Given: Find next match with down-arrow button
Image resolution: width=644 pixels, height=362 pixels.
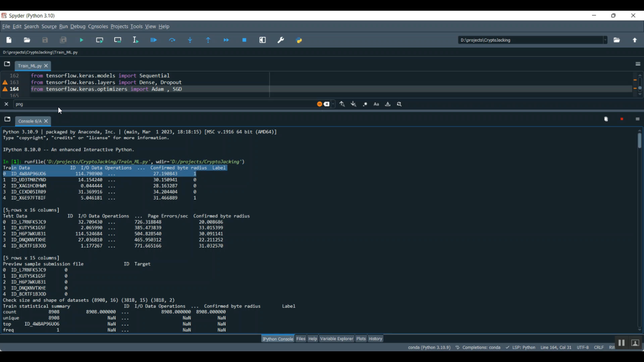Looking at the screenshot, I should pos(353,104).
